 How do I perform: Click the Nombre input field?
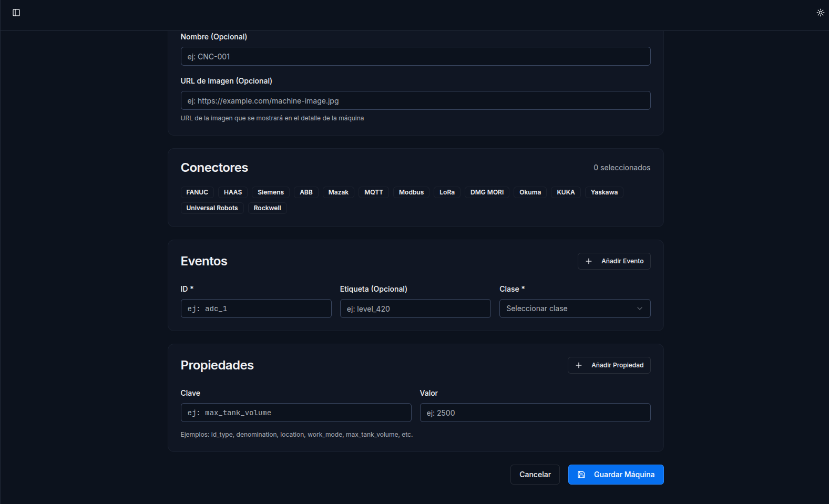coord(415,57)
